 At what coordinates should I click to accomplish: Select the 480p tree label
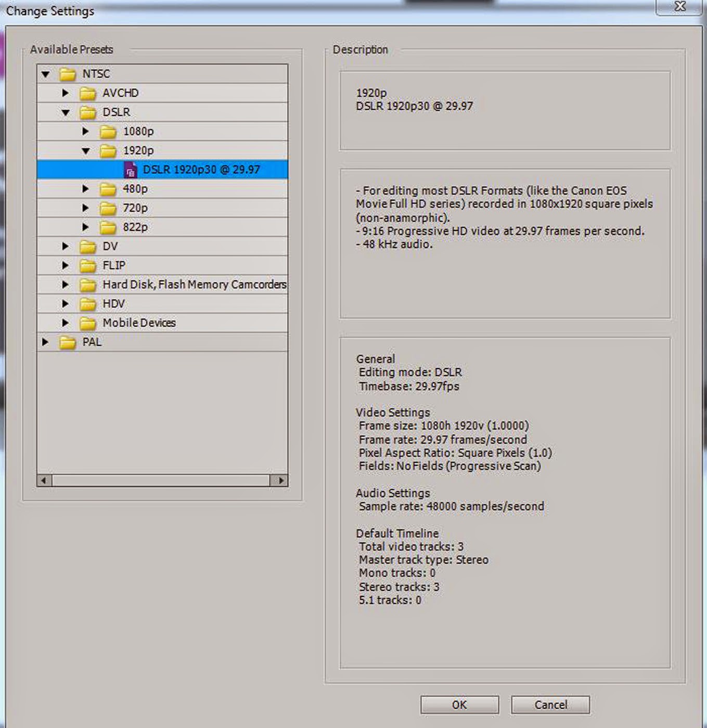pyautogui.click(x=135, y=189)
